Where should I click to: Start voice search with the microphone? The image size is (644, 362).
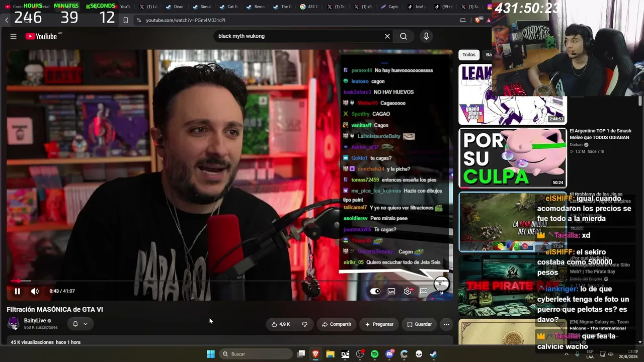coord(426,36)
